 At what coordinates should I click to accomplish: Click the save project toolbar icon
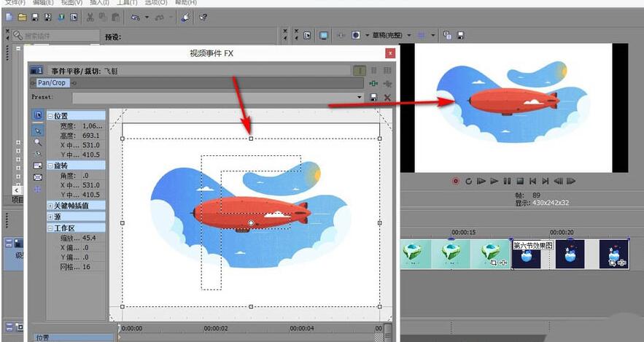pos(35,17)
